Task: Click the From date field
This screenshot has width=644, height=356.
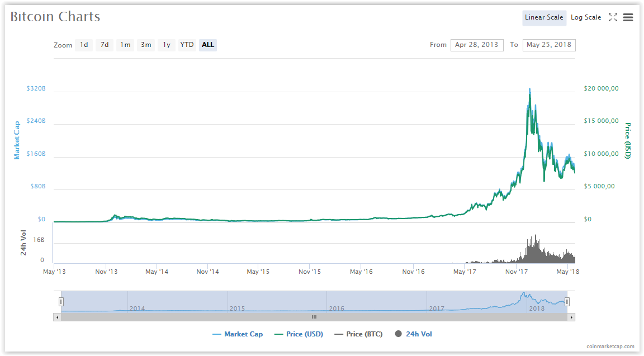Action: click(477, 45)
